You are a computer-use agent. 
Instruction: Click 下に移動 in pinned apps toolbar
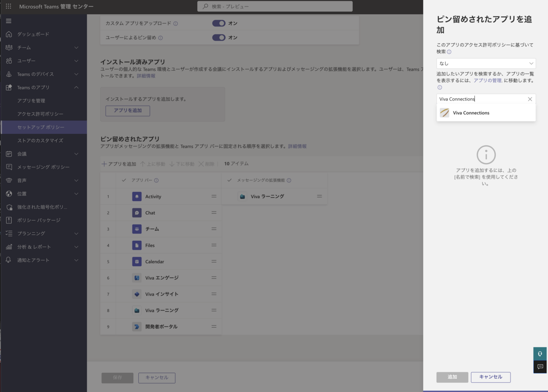pos(182,164)
